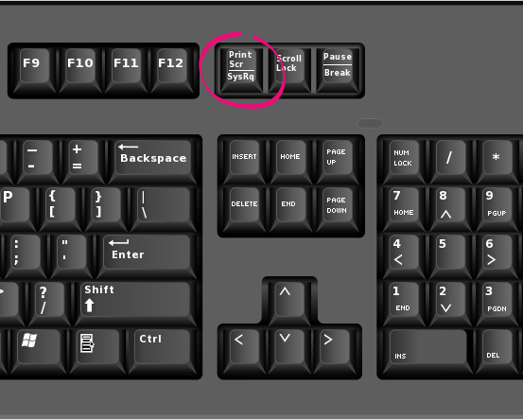This screenshot has width=523, height=420.
Task: Click the numpad 5 key
Action: pyautogui.click(x=450, y=256)
